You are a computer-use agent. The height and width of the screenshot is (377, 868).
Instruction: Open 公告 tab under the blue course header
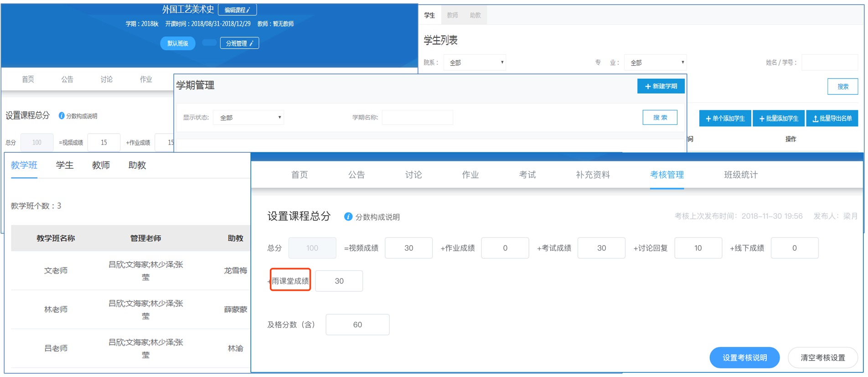click(67, 79)
